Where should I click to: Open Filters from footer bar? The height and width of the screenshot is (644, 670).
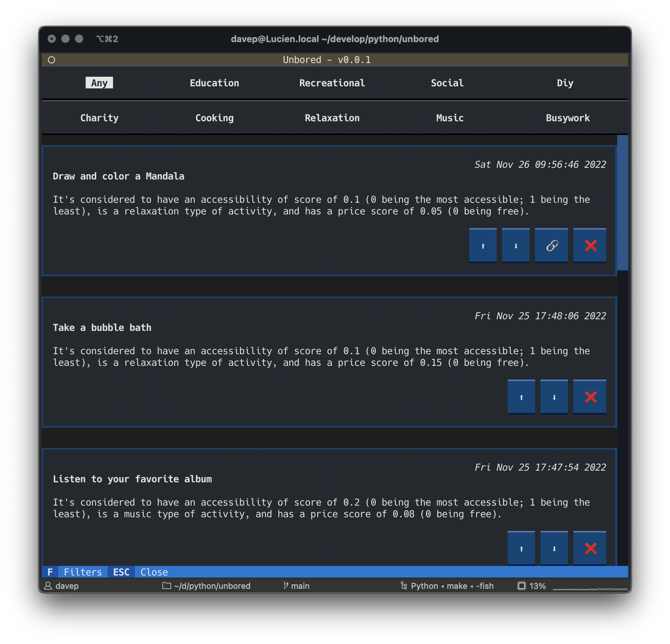(75, 572)
